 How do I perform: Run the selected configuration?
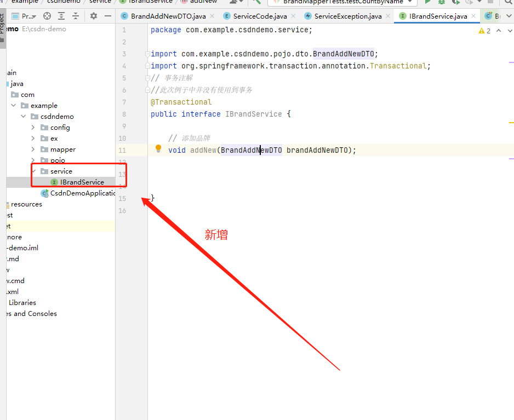427,2
